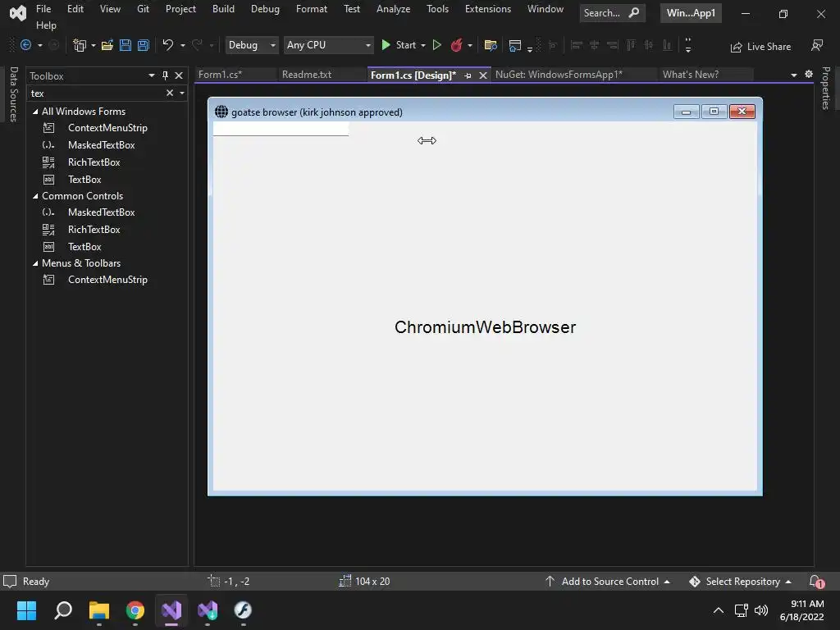Click Select Repository in status bar
Screen dimensions: 840x630
(x=741, y=582)
